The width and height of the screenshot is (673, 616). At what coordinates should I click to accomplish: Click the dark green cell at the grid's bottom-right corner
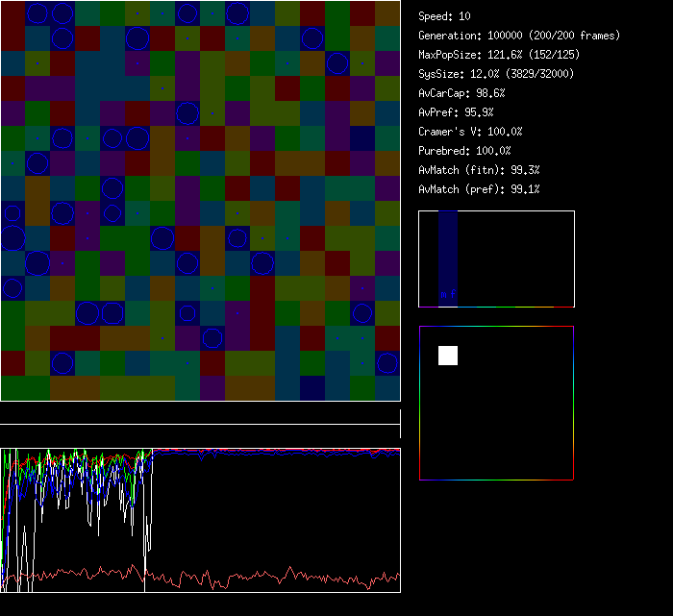(387, 387)
